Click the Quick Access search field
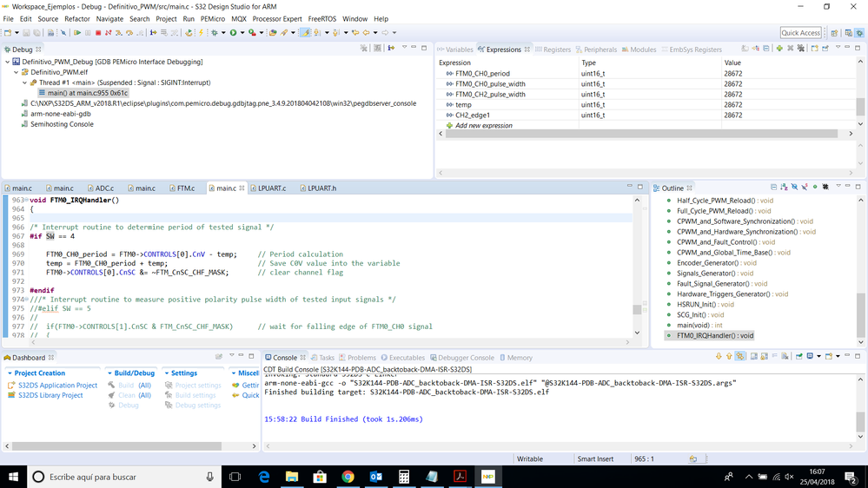Screen dimensions: 868x488 coord(800,33)
